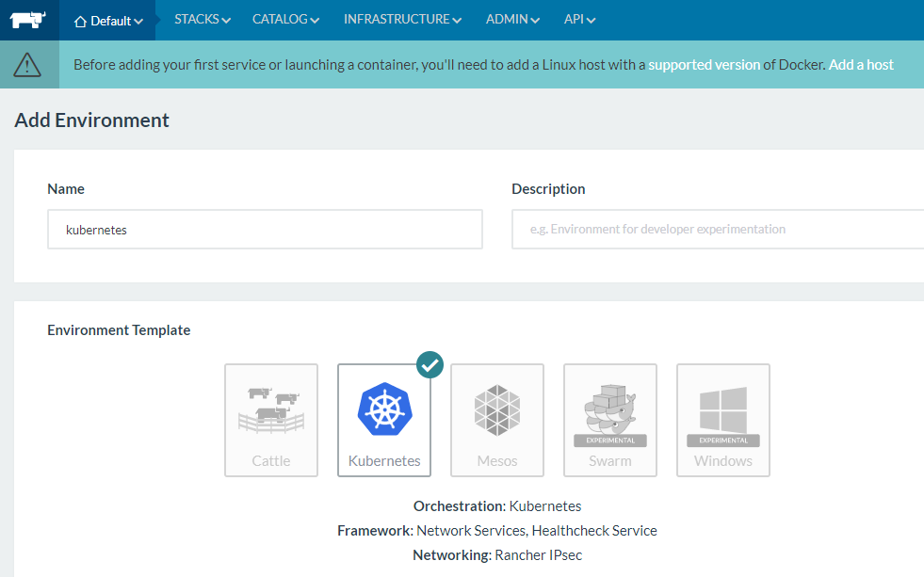Open the 'supported version' link
Screen dimensions: 924x577
click(x=704, y=65)
